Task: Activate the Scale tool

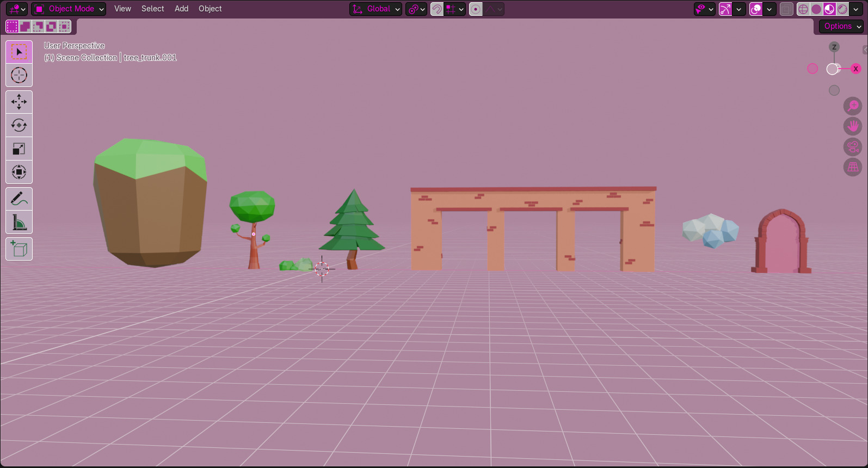Action: pyautogui.click(x=19, y=149)
